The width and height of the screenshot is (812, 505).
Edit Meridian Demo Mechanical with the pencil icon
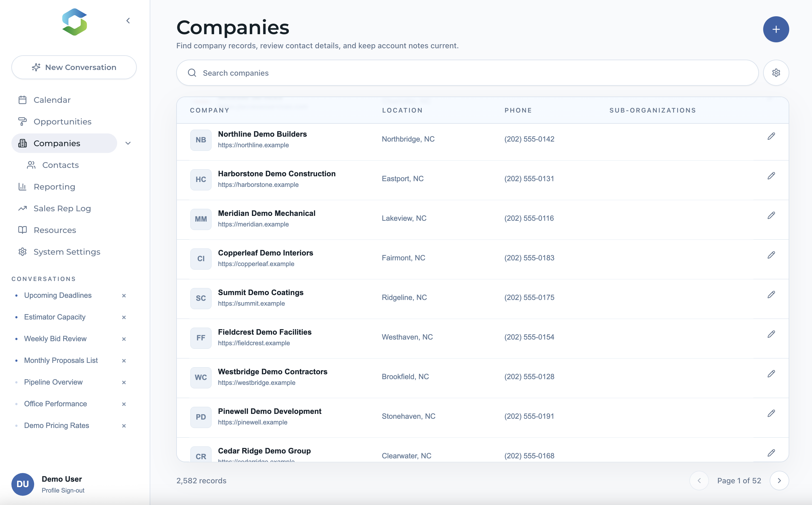coord(771,215)
